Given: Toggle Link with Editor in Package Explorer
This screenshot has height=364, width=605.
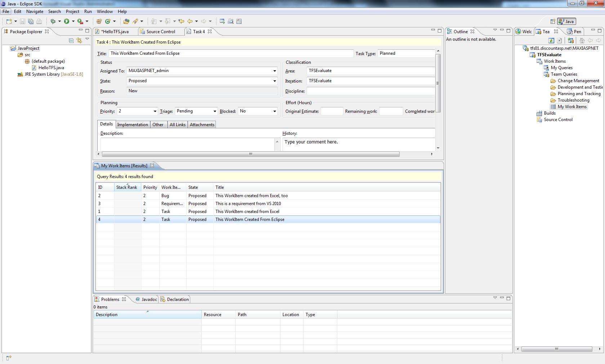Looking at the screenshot, I should 79,40.
